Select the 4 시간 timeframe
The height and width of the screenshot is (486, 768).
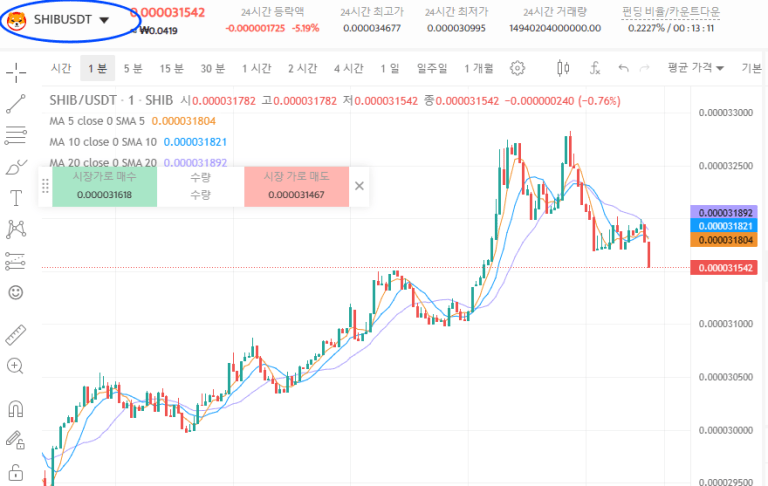pos(347,68)
